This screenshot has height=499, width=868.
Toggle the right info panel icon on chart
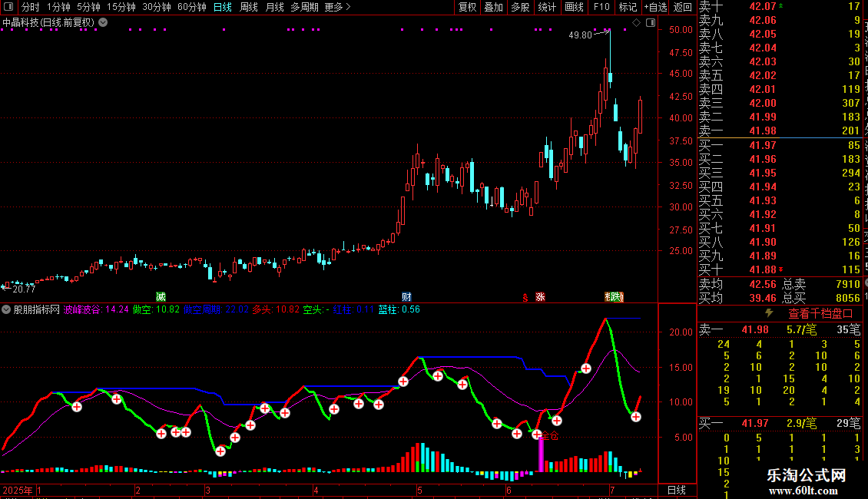click(651, 23)
